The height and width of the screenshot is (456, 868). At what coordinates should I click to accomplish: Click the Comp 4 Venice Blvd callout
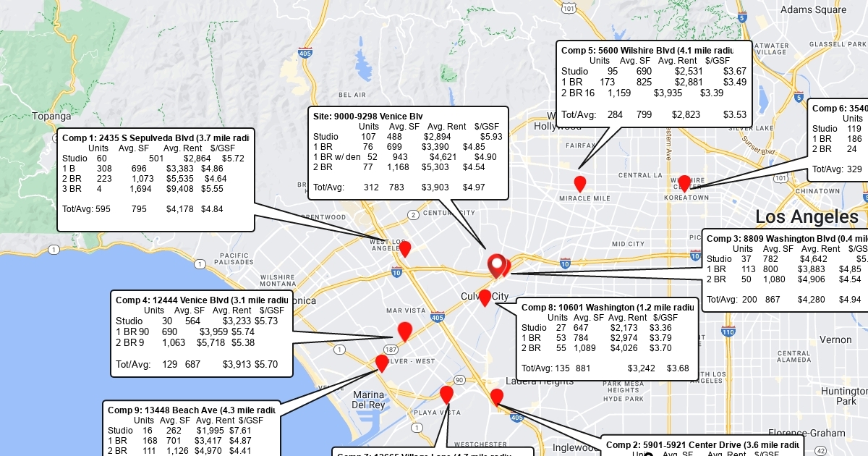coord(201,333)
